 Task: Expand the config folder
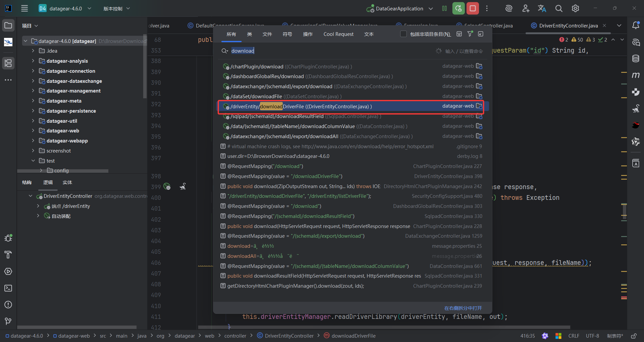pos(41,170)
